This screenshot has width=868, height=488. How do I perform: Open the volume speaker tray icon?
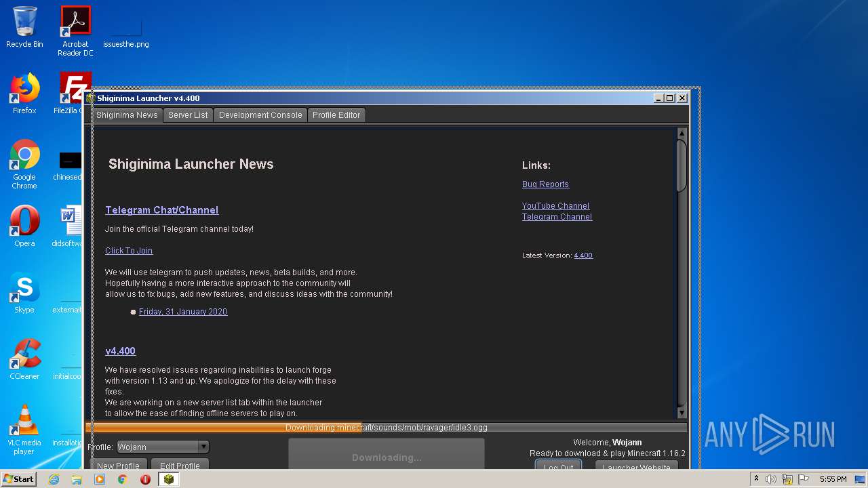771,479
